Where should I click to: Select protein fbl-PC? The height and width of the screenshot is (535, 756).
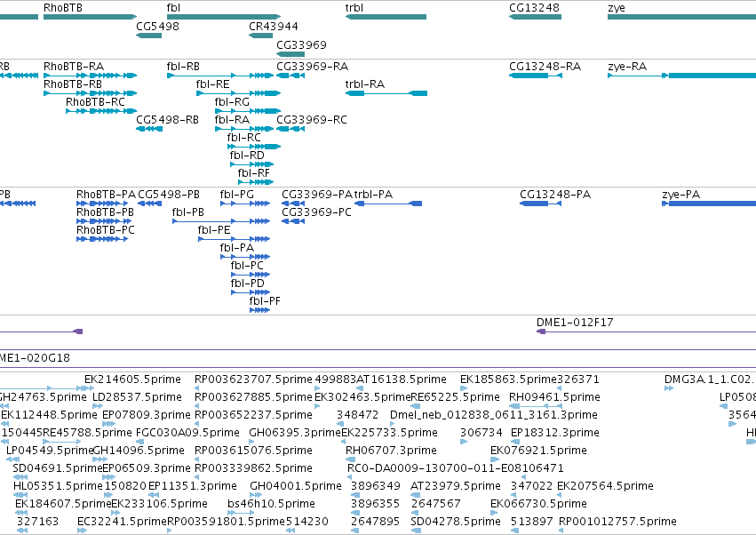click(247, 266)
